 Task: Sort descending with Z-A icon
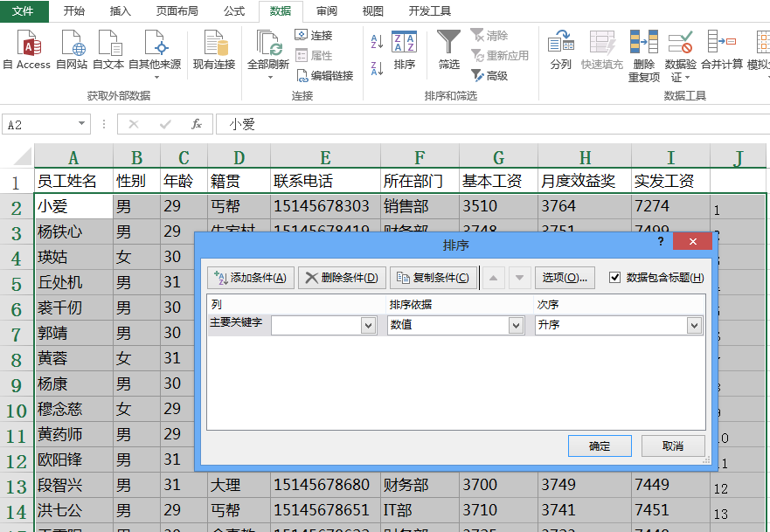point(377,69)
